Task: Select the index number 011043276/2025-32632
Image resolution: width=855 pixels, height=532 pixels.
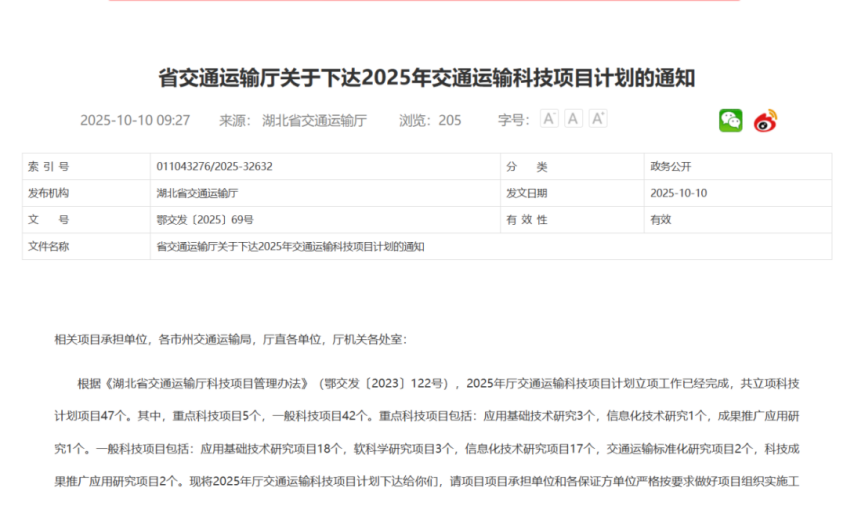Action: [x=214, y=166]
